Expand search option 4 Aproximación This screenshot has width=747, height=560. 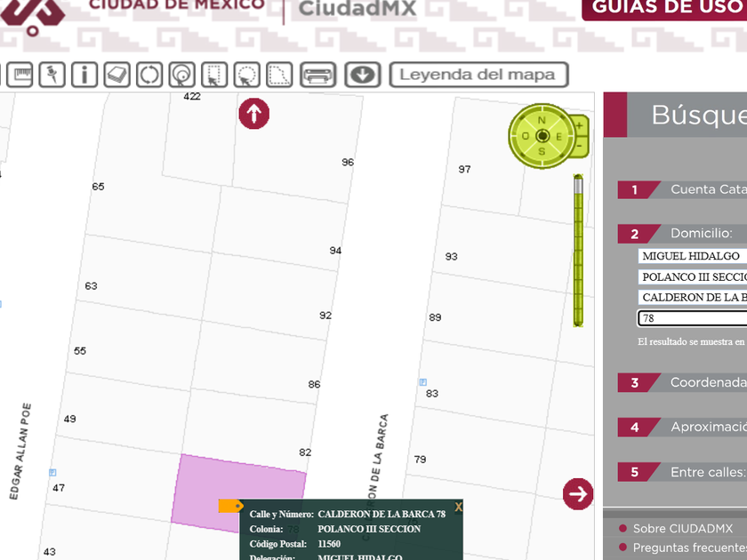point(682,428)
